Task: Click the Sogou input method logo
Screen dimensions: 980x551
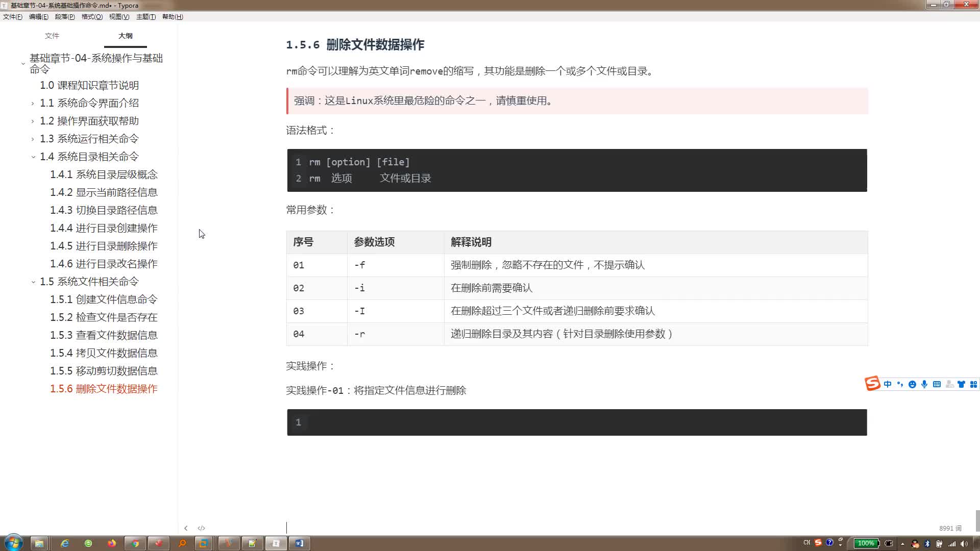Action: click(872, 383)
